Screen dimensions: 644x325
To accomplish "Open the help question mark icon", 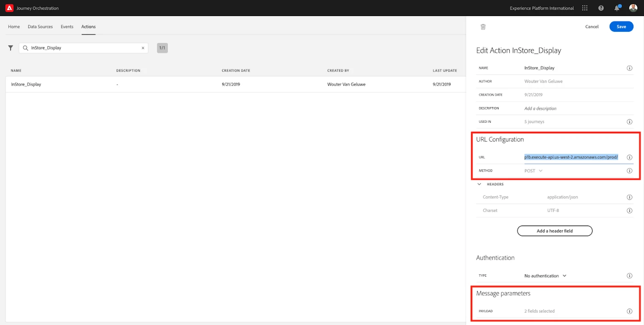I will pos(601,8).
